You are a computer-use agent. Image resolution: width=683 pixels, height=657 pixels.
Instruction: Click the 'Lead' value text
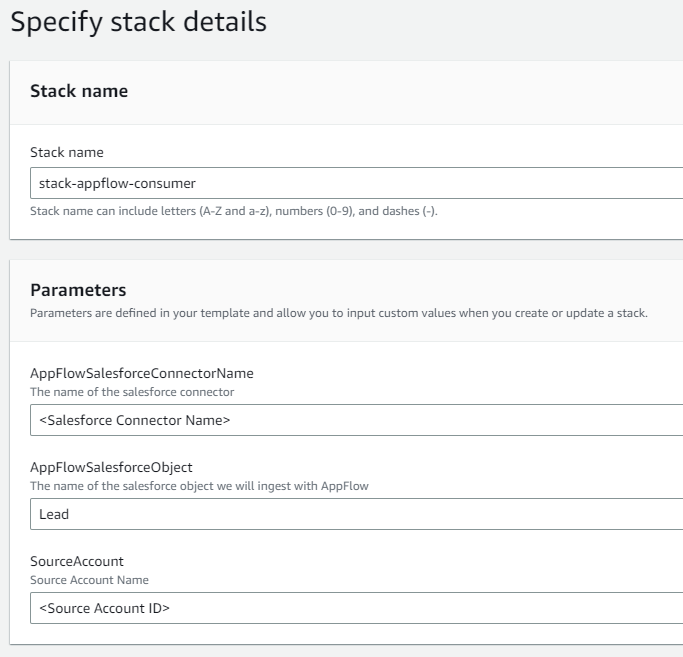54,514
